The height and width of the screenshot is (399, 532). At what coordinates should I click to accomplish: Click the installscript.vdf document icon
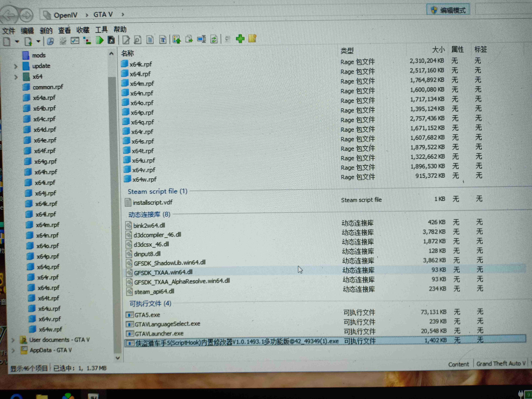(128, 203)
